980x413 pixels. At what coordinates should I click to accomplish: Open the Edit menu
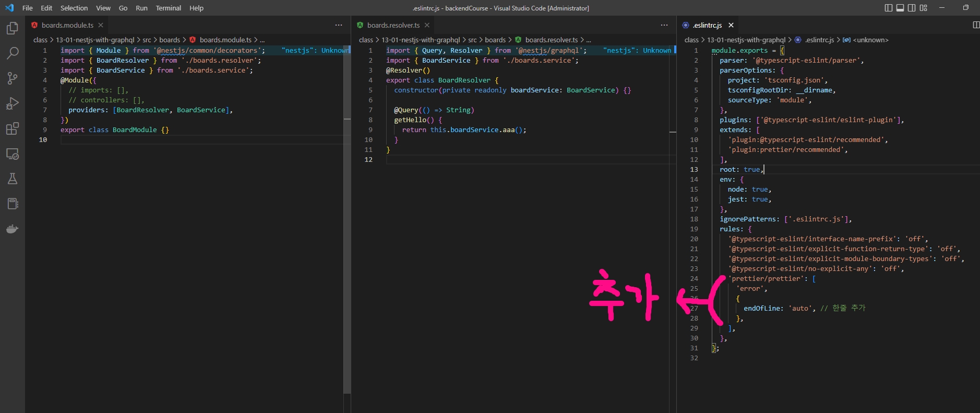coord(46,8)
